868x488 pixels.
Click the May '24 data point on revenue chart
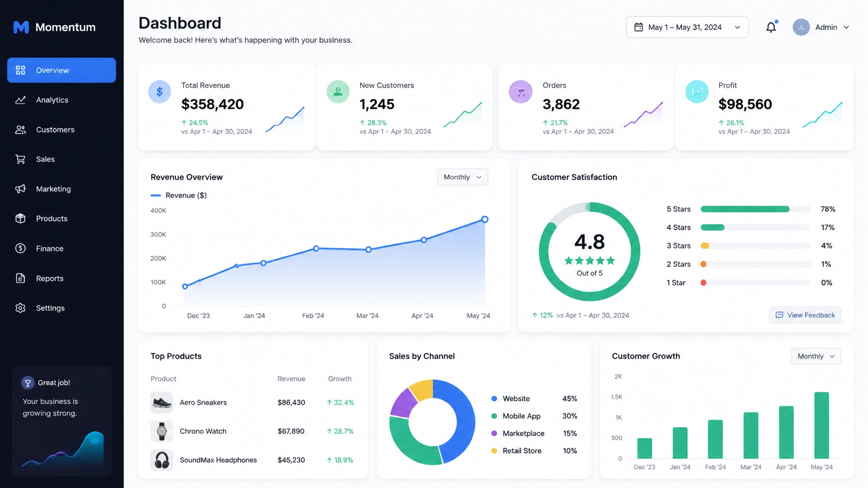pyautogui.click(x=485, y=219)
